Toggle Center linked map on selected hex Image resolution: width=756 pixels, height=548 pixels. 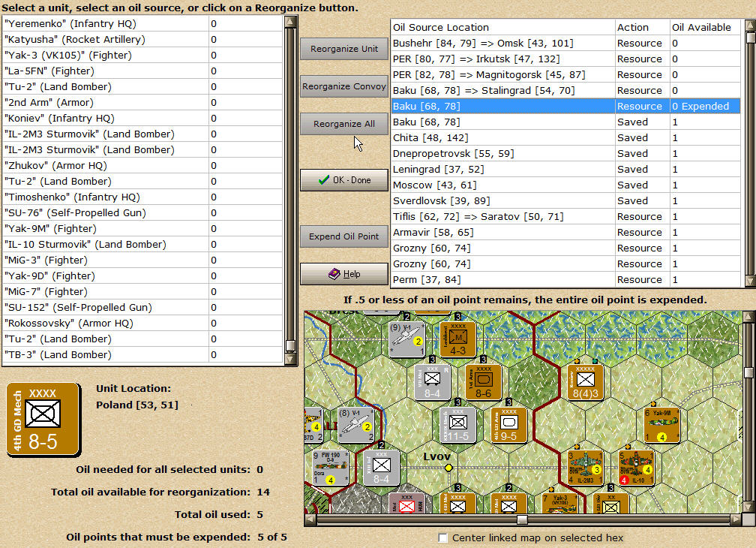pyautogui.click(x=442, y=537)
